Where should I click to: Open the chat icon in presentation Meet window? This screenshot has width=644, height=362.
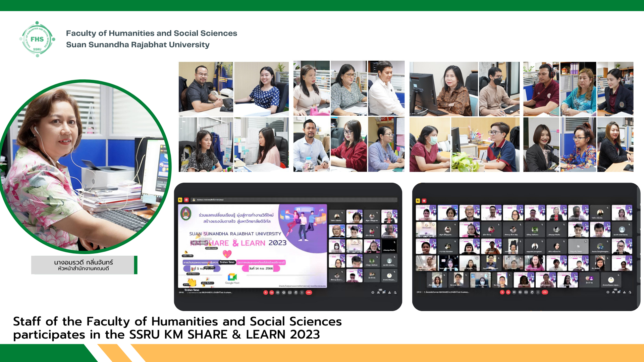384,293
